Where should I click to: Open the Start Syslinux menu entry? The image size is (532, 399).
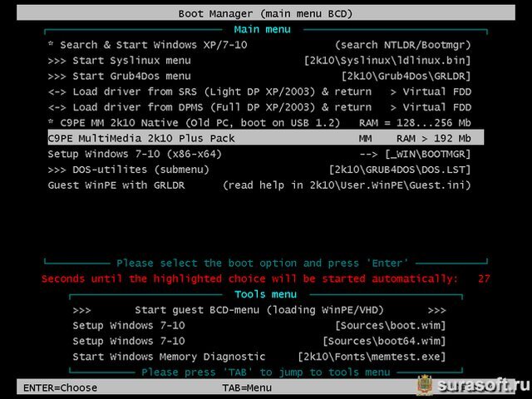[x=259, y=61]
